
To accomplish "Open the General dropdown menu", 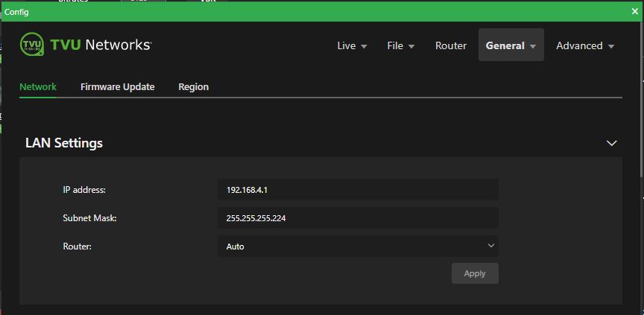I will point(511,45).
